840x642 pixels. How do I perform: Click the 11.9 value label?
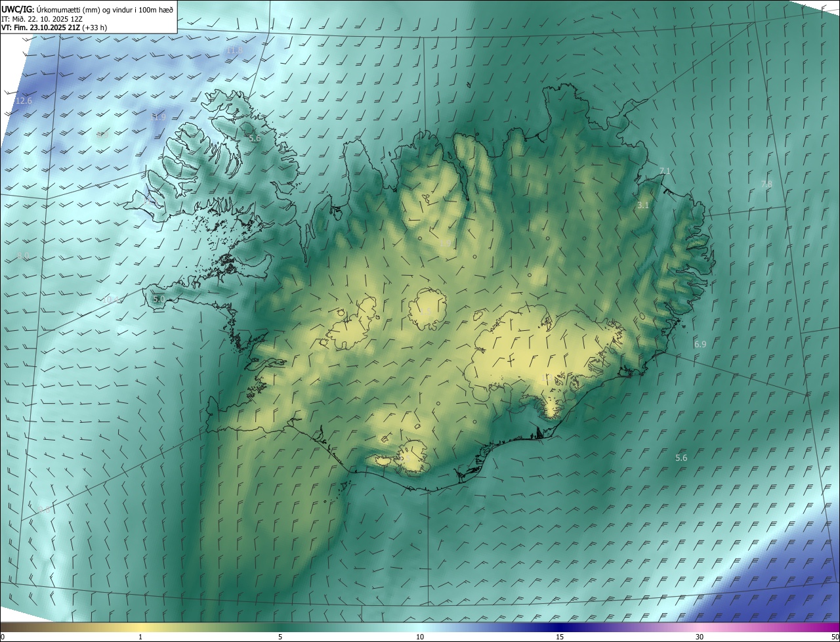point(158,117)
